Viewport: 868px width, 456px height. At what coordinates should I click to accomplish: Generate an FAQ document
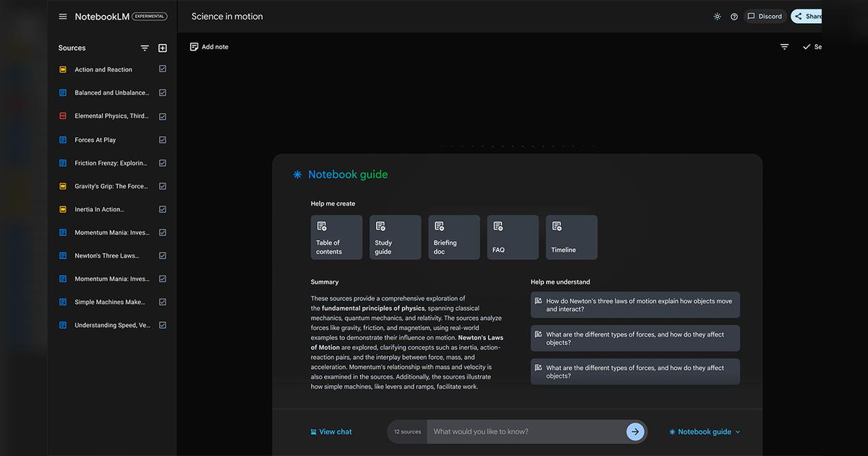click(512, 237)
